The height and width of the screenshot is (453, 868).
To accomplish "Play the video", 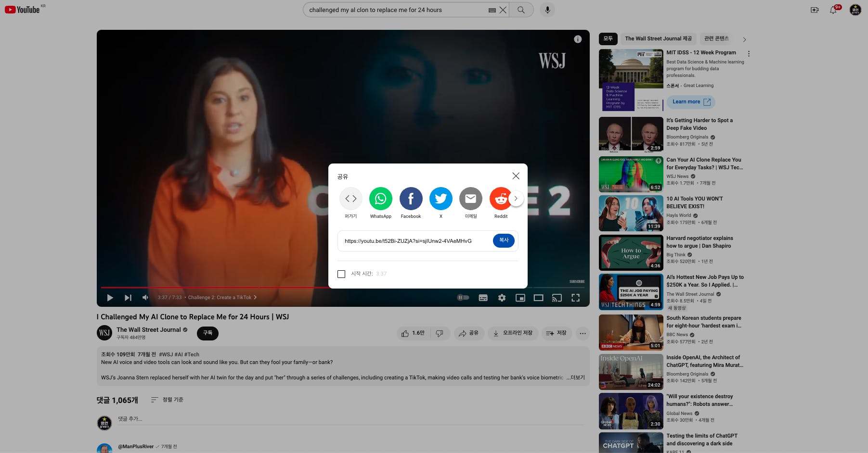I will pos(110,298).
